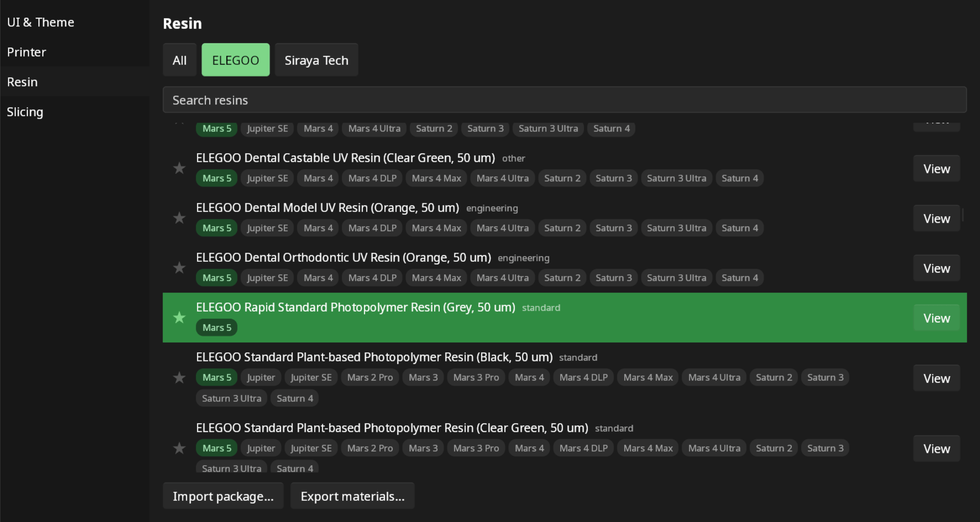Click Jupiter SE chip under Plant-based Clear Green resin
Viewport: 980px width, 522px height.
[311, 449]
